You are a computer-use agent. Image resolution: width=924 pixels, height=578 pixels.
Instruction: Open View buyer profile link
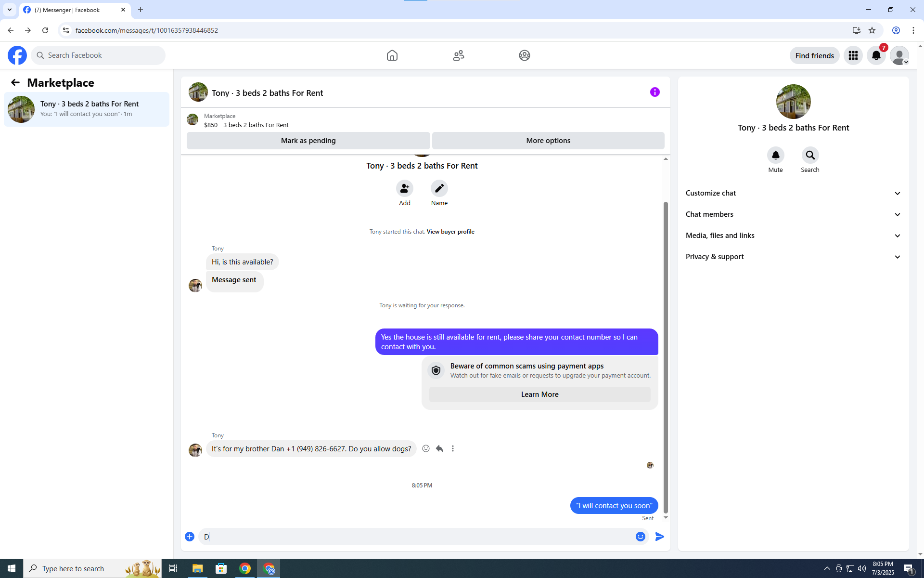point(450,232)
